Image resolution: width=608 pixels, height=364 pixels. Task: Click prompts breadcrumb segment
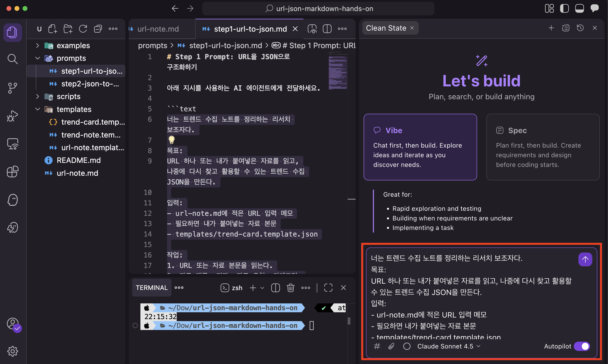(x=153, y=46)
